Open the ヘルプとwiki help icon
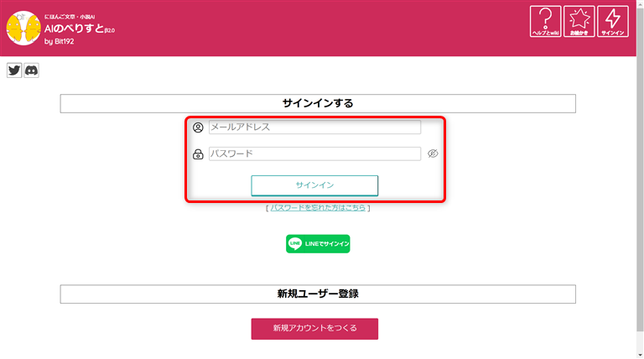Viewport: 644px width, 359px height. tap(546, 22)
